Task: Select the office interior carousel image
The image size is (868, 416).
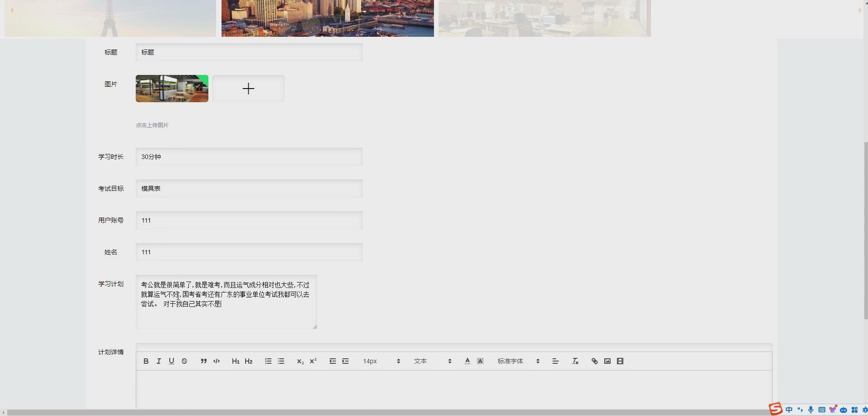Action: click(545, 18)
